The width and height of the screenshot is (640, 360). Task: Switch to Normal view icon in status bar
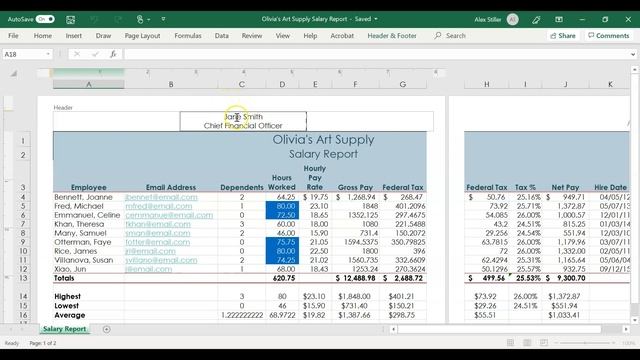[510, 343]
